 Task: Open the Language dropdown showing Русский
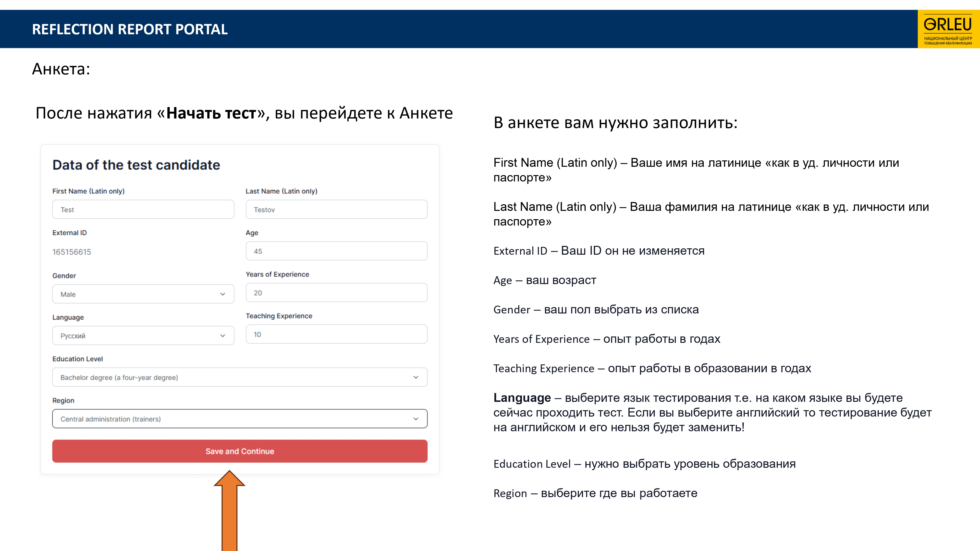tap(143, 335)
